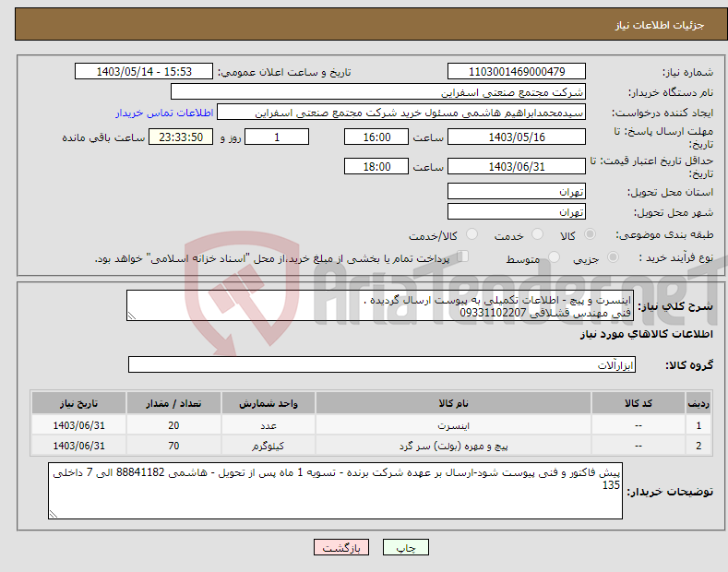Click the شماره نیاز number field
This screenshot has height=572, width=728.
517,72
